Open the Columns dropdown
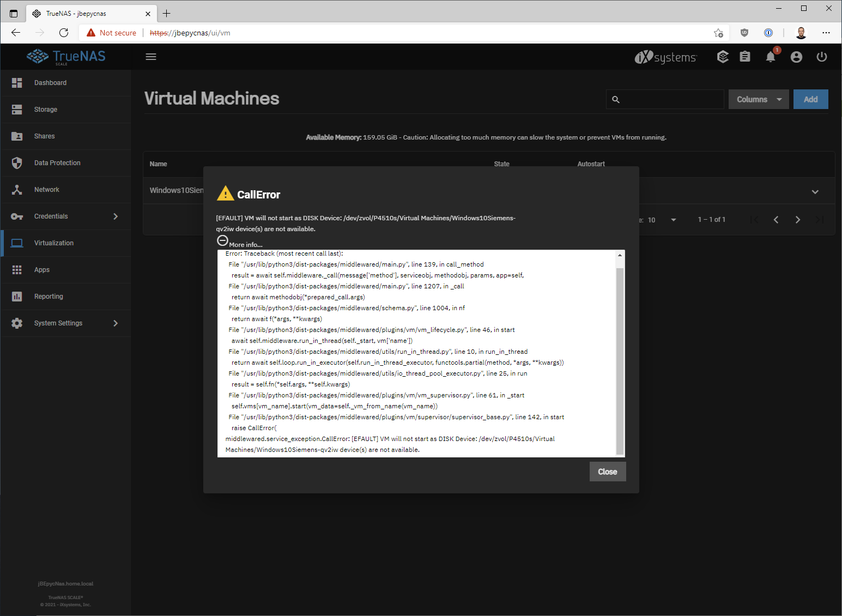 coord(758,99)
